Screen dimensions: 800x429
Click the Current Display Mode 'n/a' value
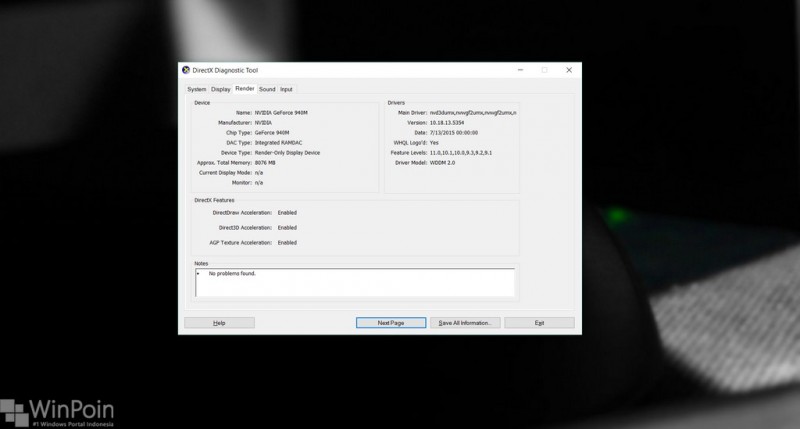(259, 173)
